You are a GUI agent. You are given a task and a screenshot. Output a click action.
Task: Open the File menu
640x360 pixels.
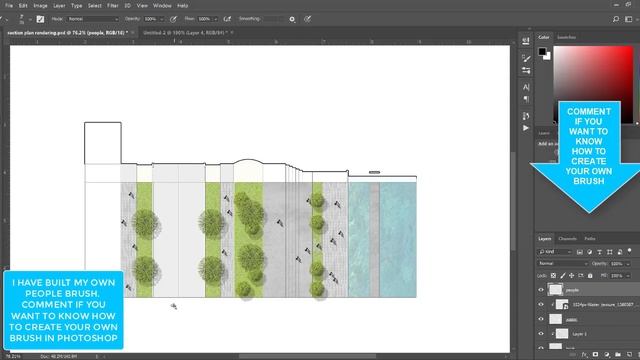tap(9, 6)
